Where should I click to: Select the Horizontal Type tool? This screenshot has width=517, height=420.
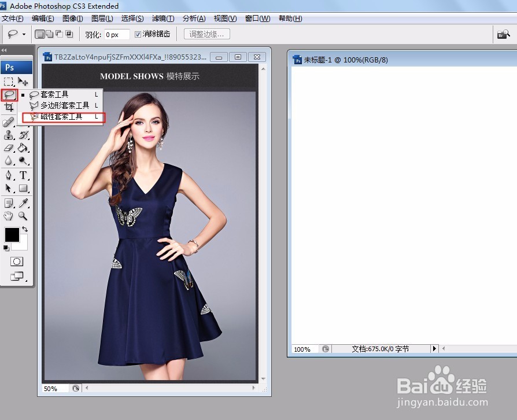click(x=23, y=175)
